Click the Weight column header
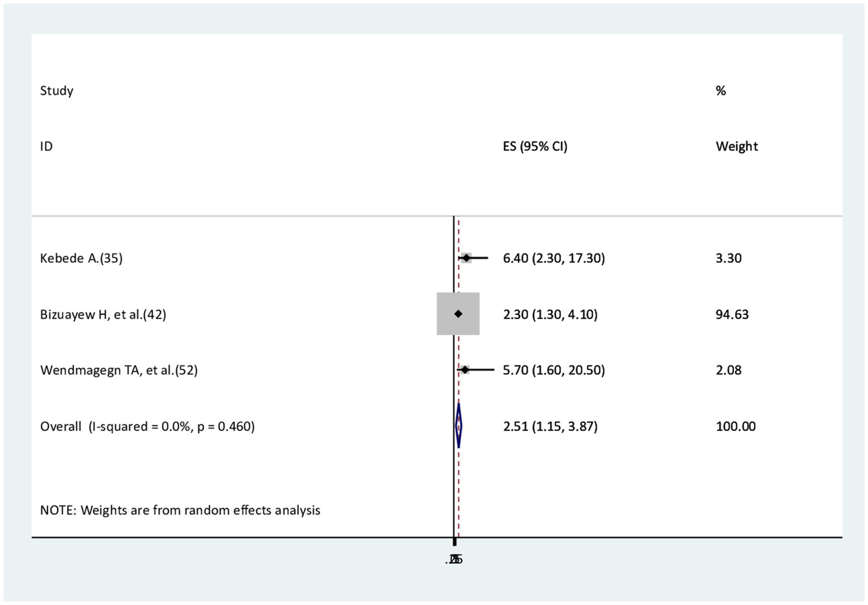The image size is (868, 605). pyautogui.click(x=736, y=146)
